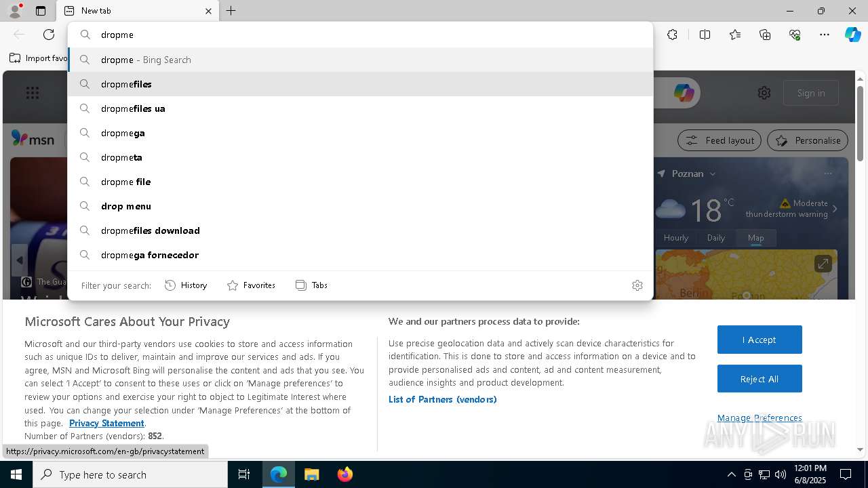Filter search by Tabs
Screen dimensions: 868x488
click(x=311, y=285)
